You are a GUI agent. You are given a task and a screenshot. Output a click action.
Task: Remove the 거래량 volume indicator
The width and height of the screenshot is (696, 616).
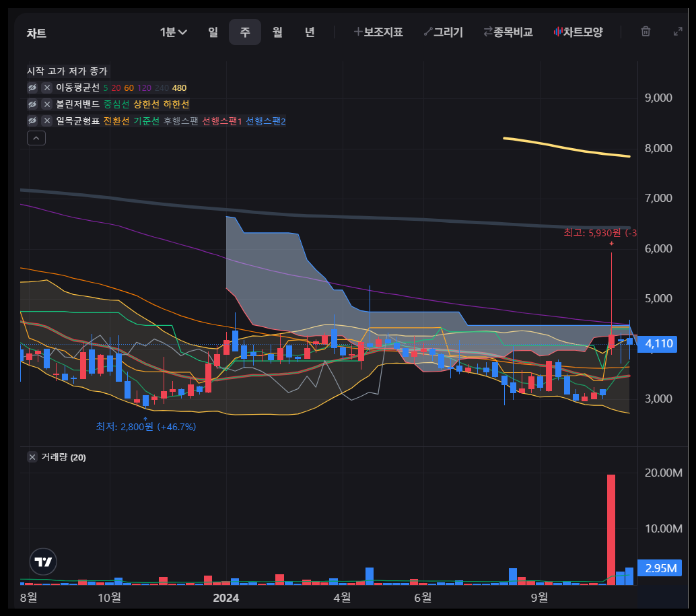pyautogui.click(x=32, y=456)
